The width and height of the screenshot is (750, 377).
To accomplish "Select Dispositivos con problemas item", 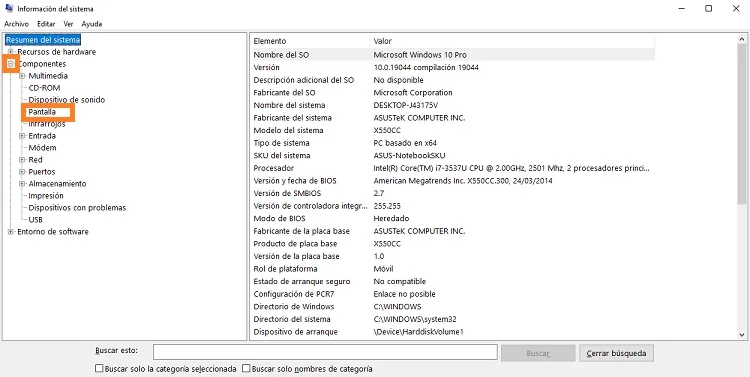I will (x=77, y=208).
